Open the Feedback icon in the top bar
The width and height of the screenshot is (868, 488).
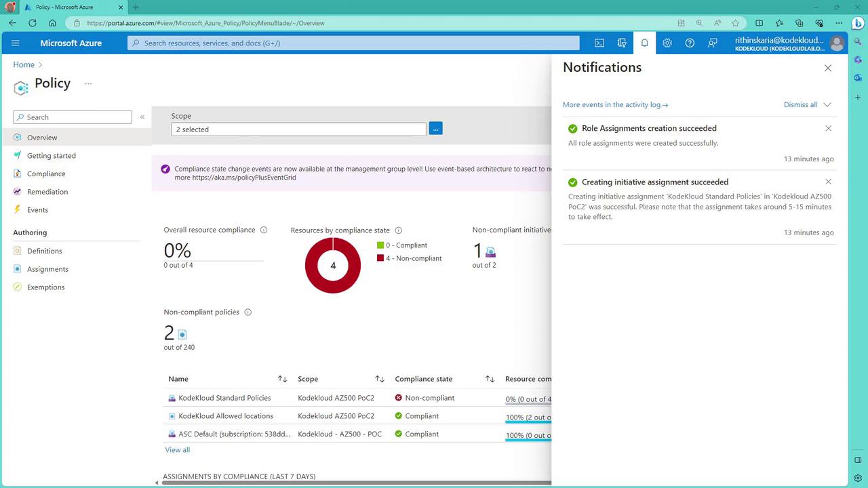[x=713, y=43]
